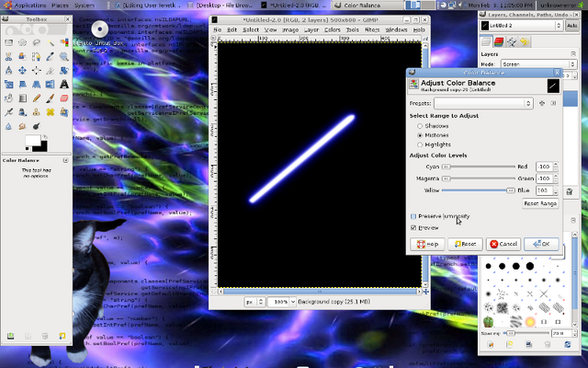Select the Pencil tool
Screen dimensions: 588x368
(x=37, y=98)
